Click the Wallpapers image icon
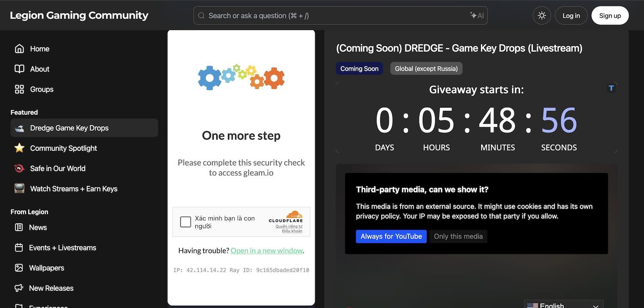Viewport: 644px width, 308px height. click(x=19, y=268)
